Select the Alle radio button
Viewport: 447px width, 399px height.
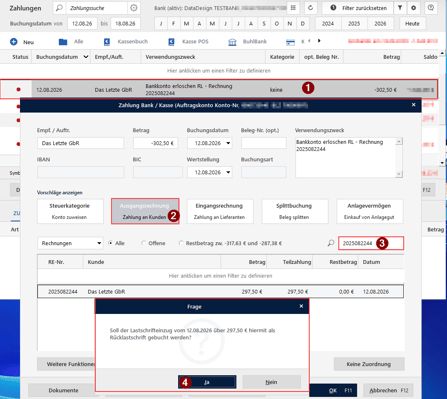pyautogui.click(x=110, y=243)
